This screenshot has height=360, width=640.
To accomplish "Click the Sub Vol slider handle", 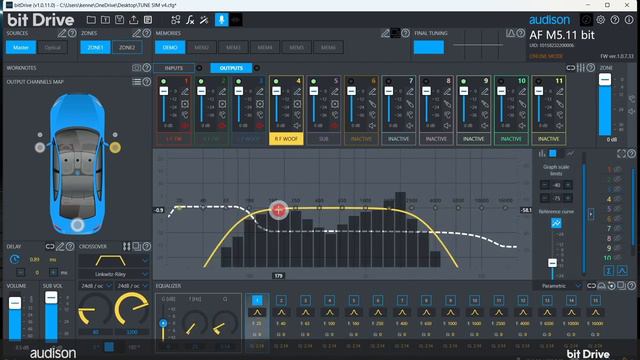I will pos(51,298).
